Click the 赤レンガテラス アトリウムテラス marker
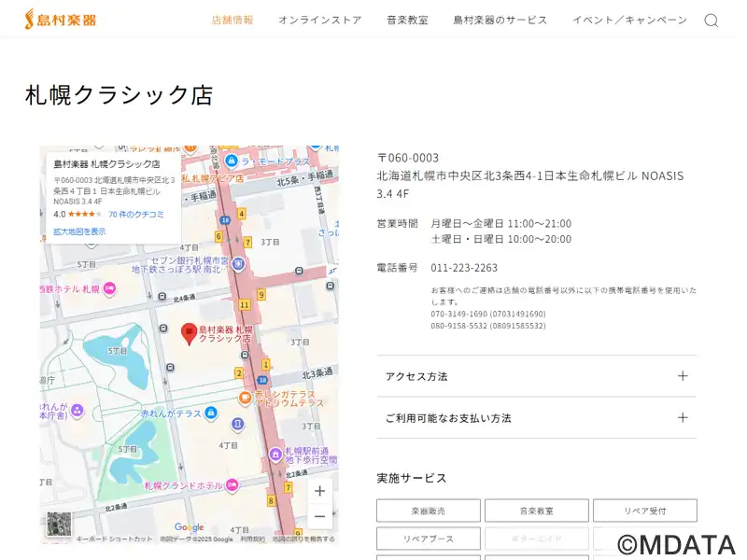The image size is (747, 560). point(245,399)
